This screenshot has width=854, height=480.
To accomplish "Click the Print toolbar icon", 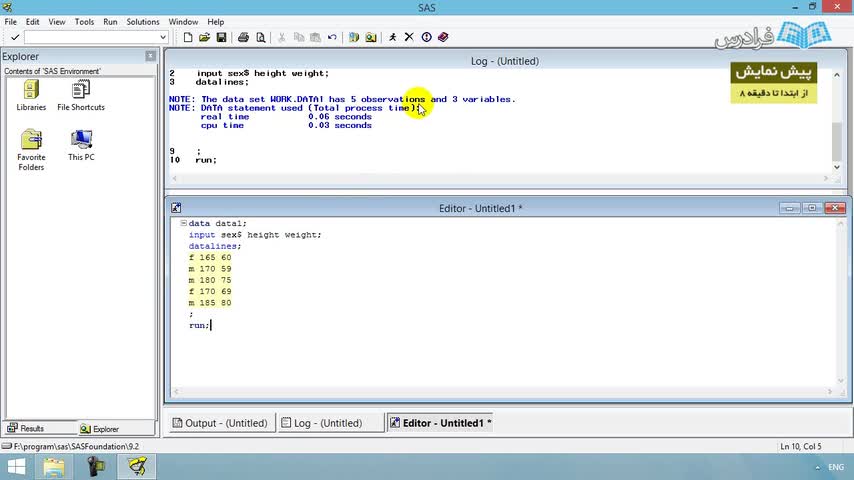I will pyautogui.click(x=243, y=37).
